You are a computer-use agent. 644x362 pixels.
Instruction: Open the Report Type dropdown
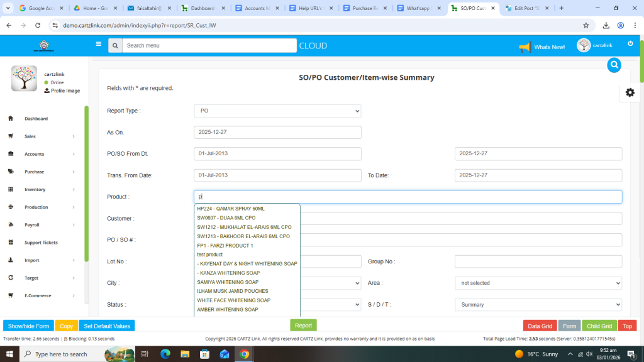pos(277,111)
